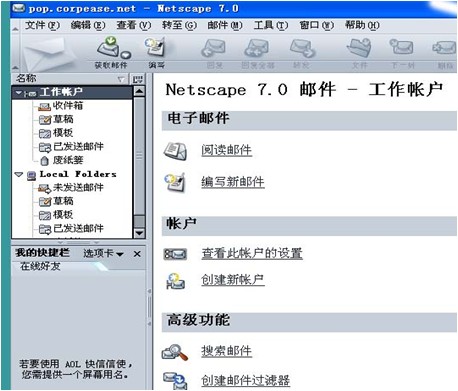The height and width of the screenshot is (391, 458).
Task: Collapse the Local Folders tree node
Action: click(19, 174)
